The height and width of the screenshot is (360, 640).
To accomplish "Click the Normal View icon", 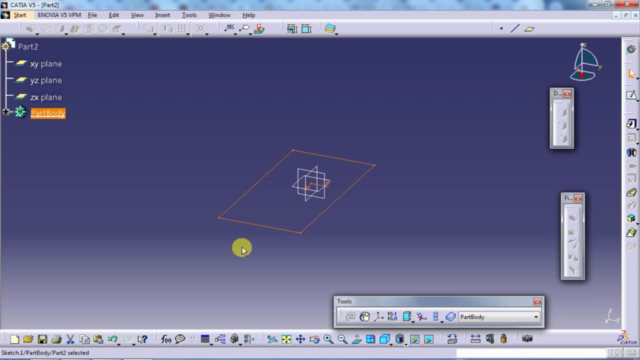I will click(356, 339).
